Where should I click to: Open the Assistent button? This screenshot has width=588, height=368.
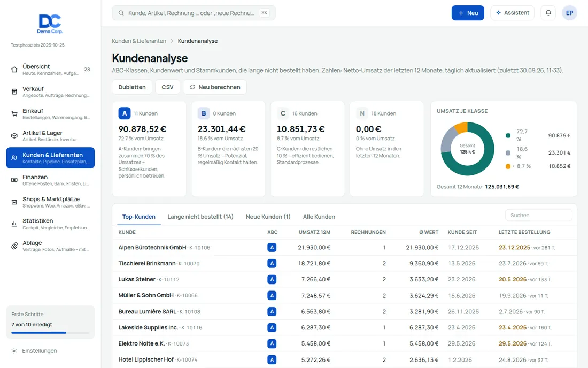512,13
